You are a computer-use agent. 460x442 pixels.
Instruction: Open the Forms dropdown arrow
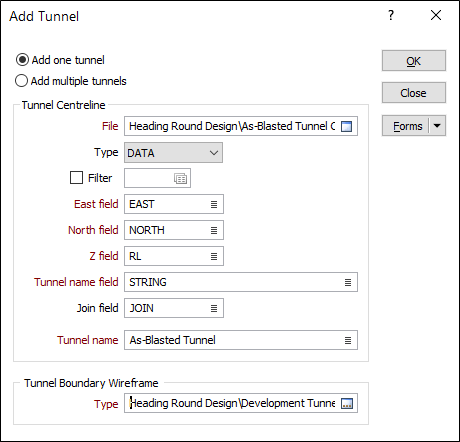(437, 126)
